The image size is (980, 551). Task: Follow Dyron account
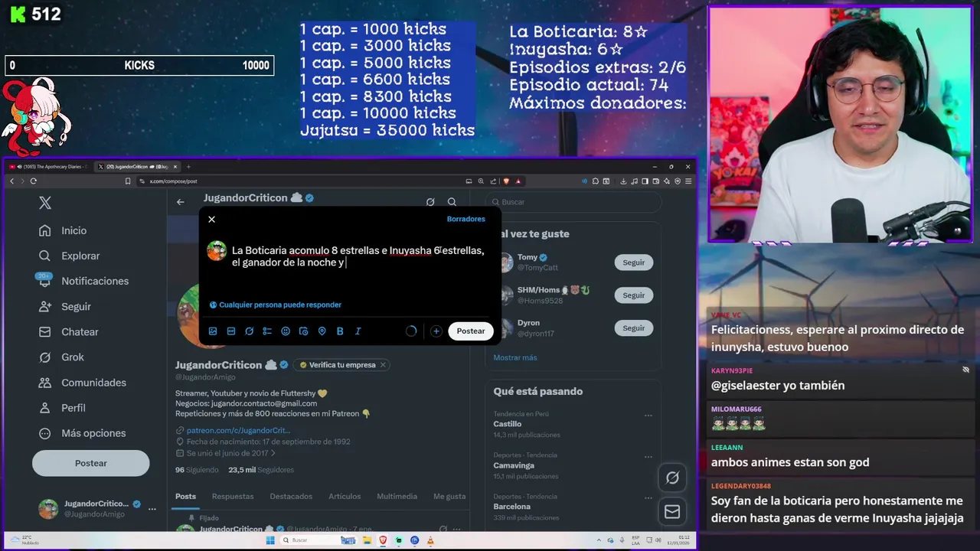(x=633, y=328)
